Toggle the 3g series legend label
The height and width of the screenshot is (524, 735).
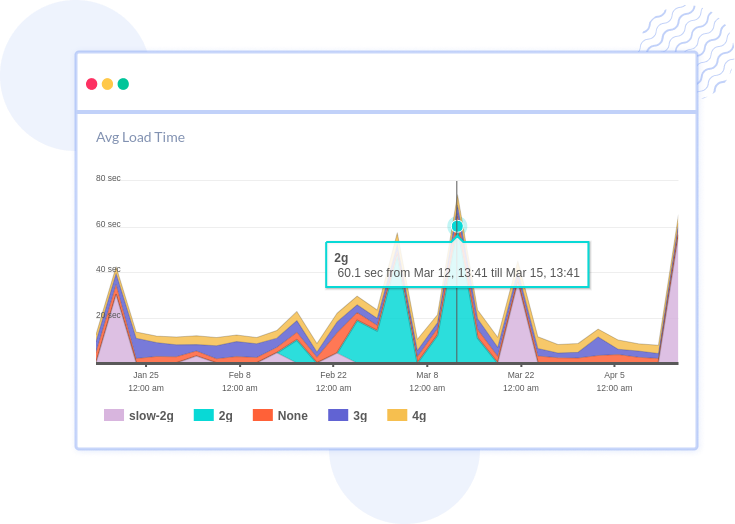coord(360,416)
